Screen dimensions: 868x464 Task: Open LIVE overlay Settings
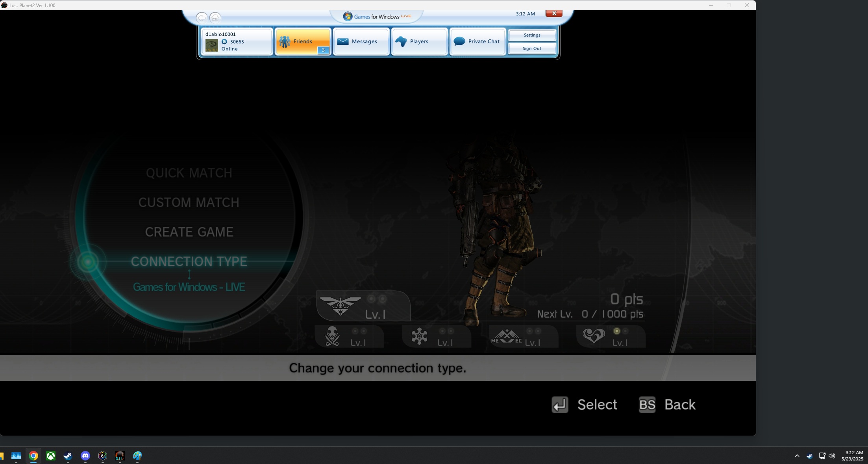(532, 35)
